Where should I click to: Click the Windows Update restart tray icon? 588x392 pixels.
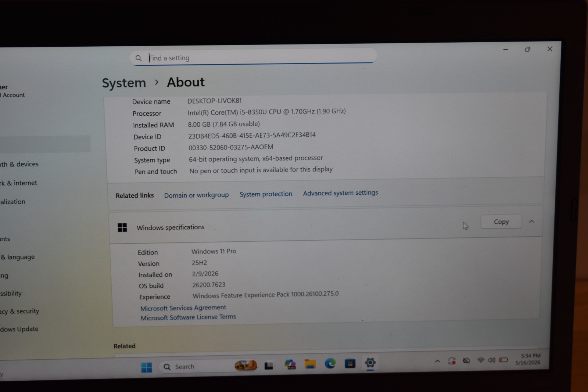click(x=452, y=361)
